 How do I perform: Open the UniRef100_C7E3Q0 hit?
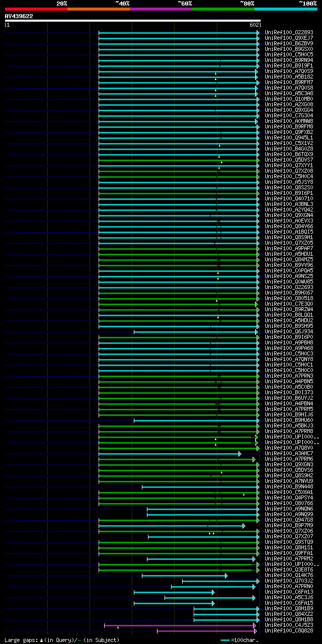289,304
